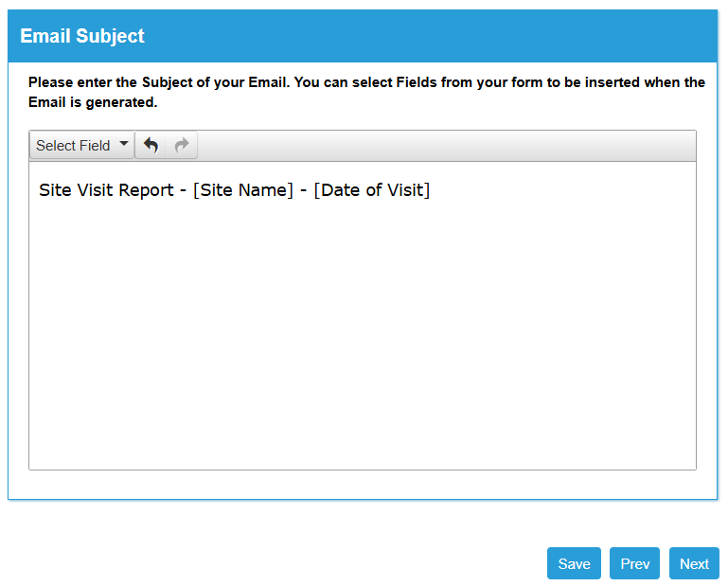
Task: Place cursor on the [Site Name] placeholder
Action: point(243,190)
